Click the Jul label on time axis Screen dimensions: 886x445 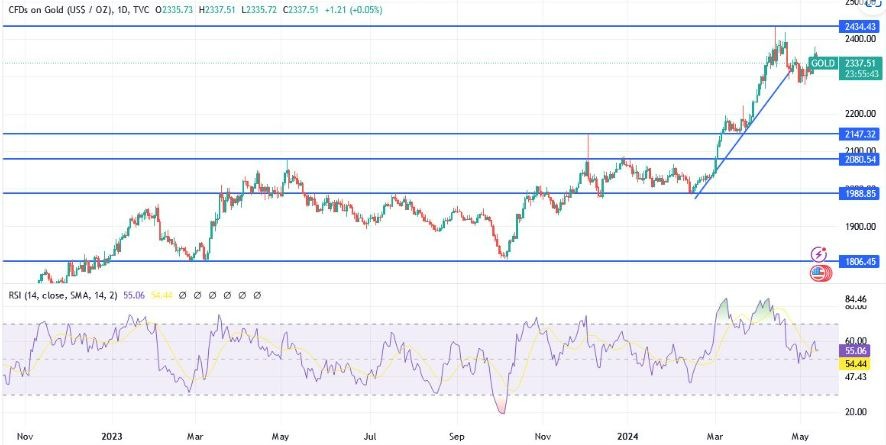pos(371,437)
